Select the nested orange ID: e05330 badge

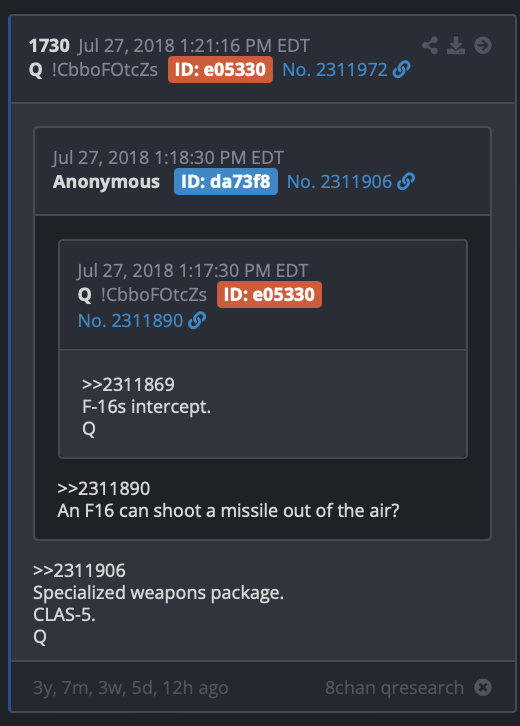[x=269, y=294]
